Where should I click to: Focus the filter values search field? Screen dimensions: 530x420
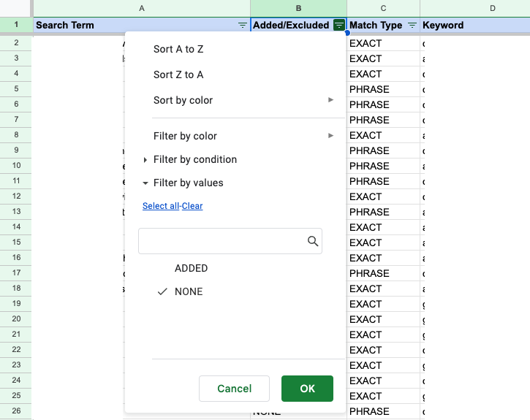pyautogui.click(x=222, y=241)
